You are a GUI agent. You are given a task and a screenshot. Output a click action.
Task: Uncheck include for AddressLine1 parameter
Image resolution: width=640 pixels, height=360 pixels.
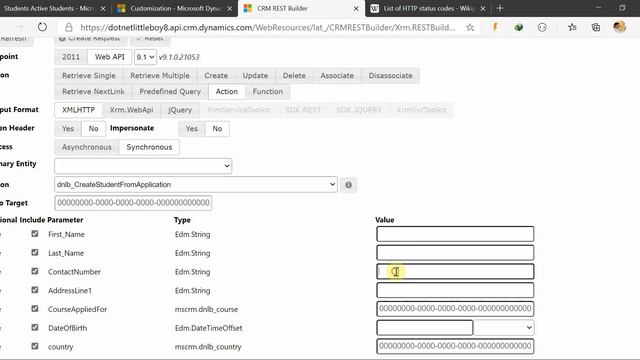[x=35, y=290]
